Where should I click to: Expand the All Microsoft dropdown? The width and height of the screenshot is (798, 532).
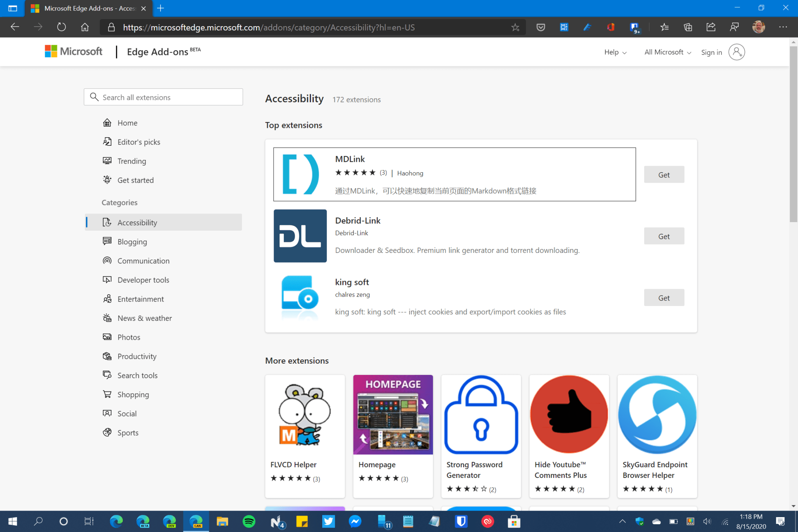667,52
